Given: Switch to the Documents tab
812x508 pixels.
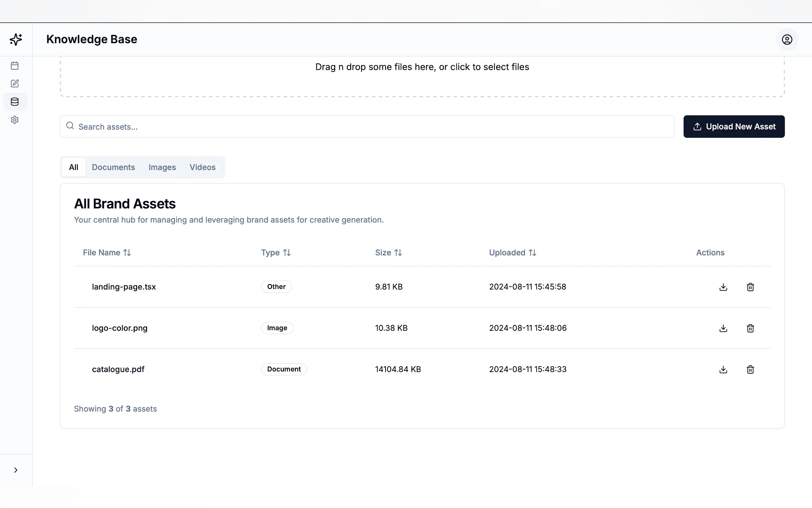Looking at the screenshot, I should pyautogui.click(x=113, y=167).
